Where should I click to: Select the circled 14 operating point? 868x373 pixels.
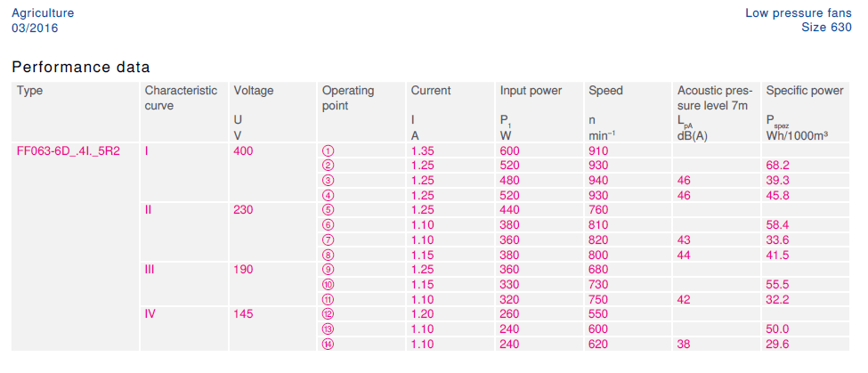pyautogui.click(x=328, y=345)
